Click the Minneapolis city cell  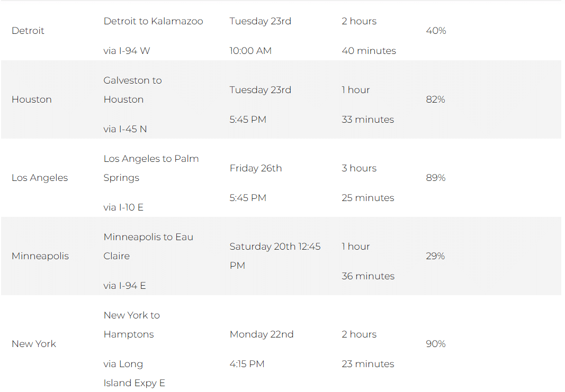click(x=40, y=256)
